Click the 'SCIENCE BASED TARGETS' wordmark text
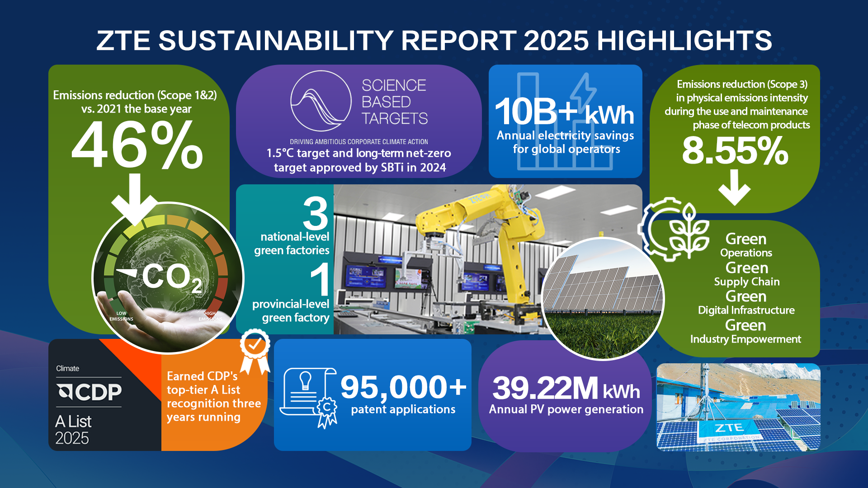The width and height of the screenshot is (868, 488). pyautogui.click(x=394, y=102)
